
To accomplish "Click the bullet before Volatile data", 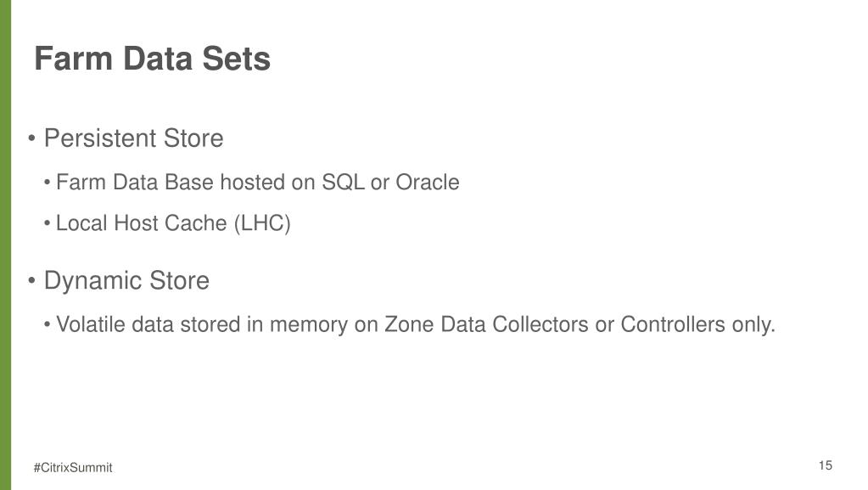I will pos(48,324).
